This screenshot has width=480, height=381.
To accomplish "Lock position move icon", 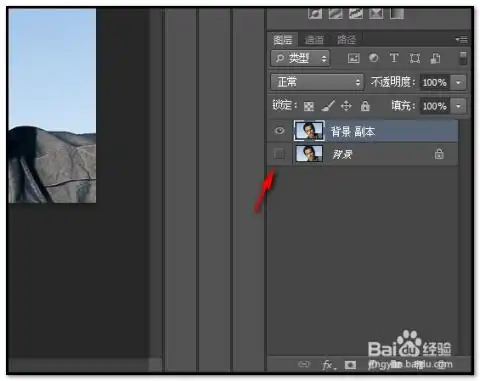I will [x=346, y=106].
